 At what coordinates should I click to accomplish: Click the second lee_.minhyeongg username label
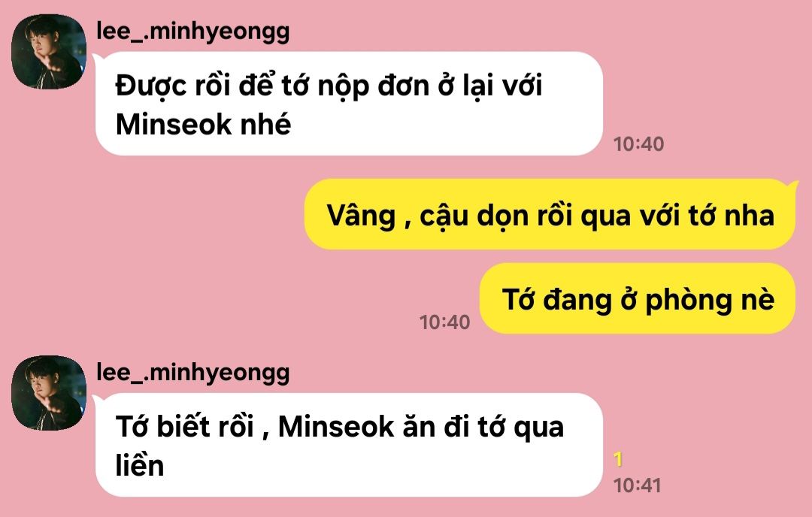coord(192,373)
